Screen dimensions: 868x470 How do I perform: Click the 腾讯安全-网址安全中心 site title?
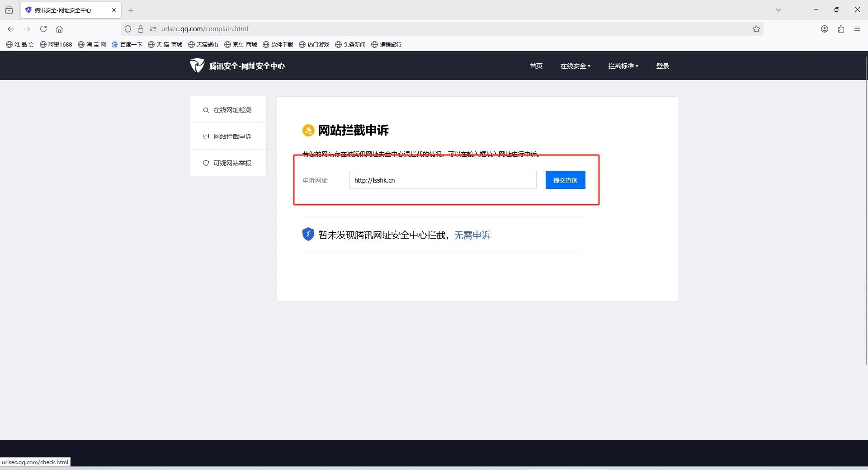pos(247,66)
